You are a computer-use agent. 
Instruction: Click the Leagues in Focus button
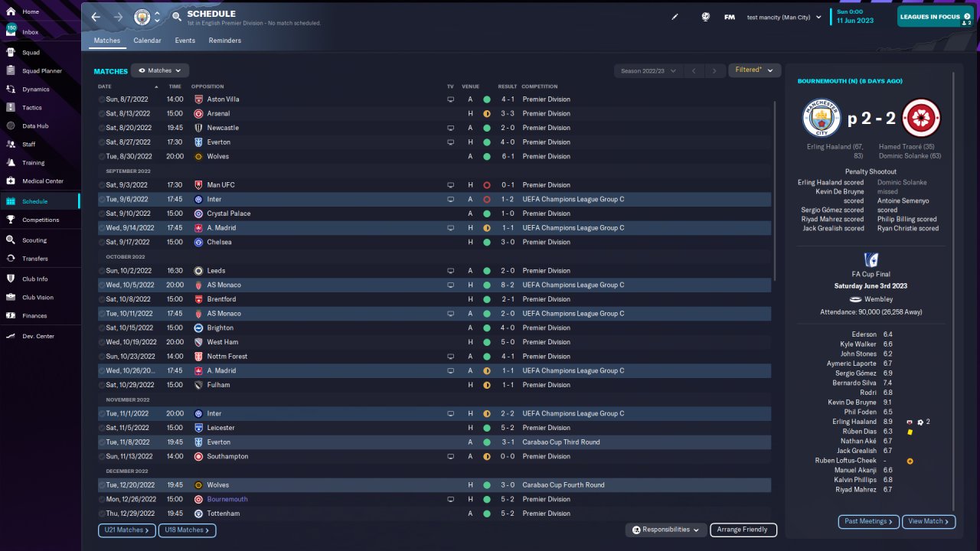[935, 17]
